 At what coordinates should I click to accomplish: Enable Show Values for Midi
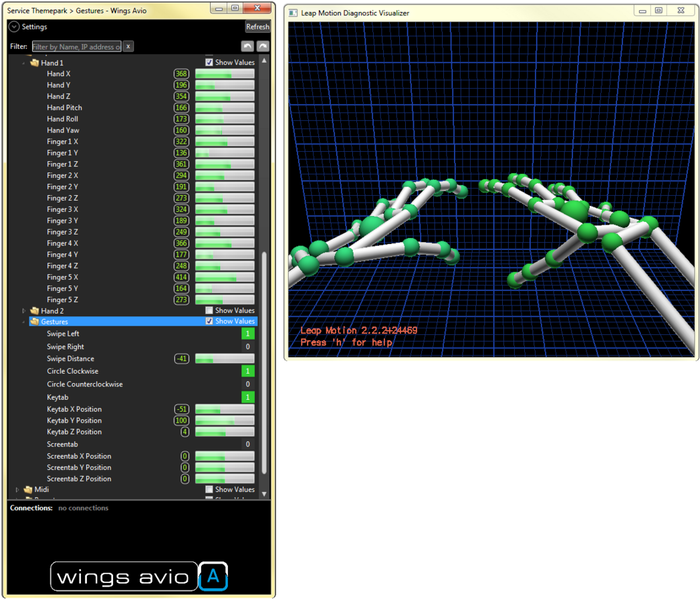click(x=209, y=489)
